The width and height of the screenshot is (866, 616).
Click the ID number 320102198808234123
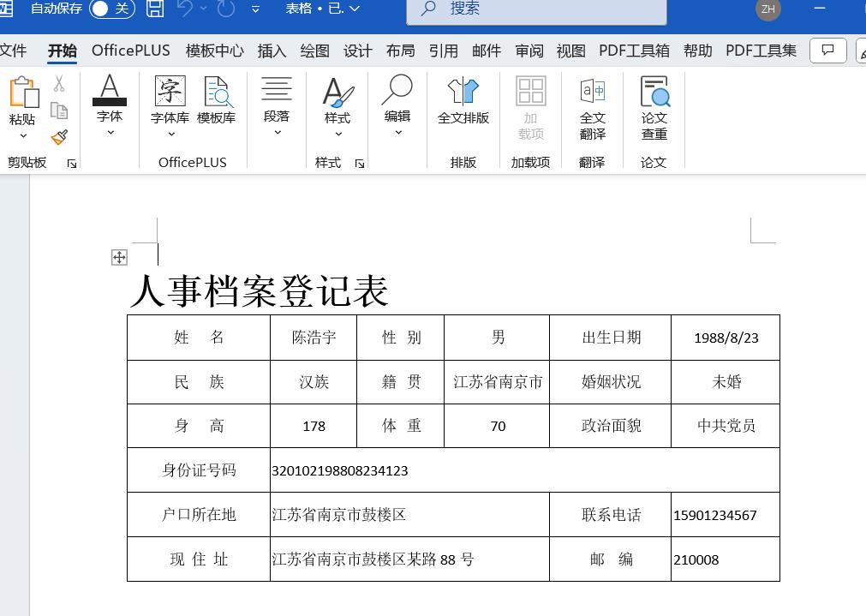[x=340, y=470]
